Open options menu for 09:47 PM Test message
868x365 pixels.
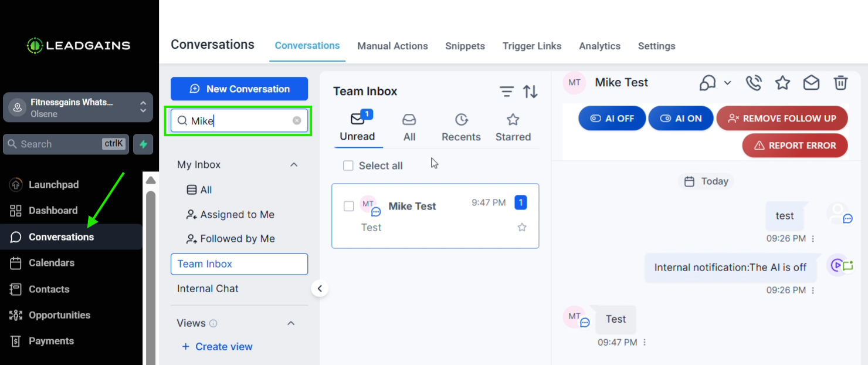(x=645, y=343)
